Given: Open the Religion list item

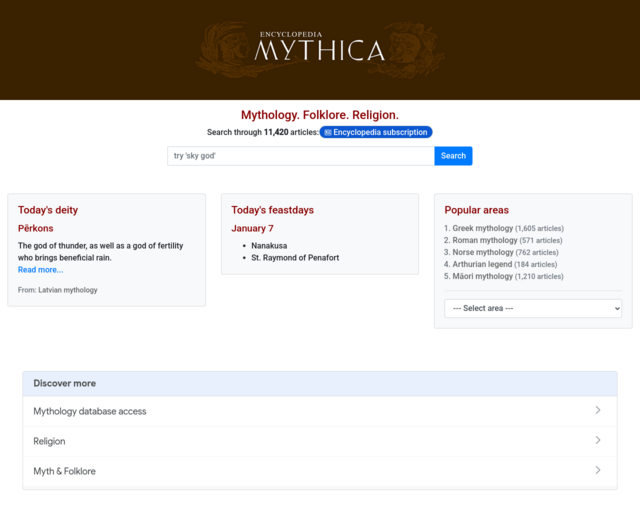Looking at the screenshot, I should pyautogui.click(x=320, y=441).
